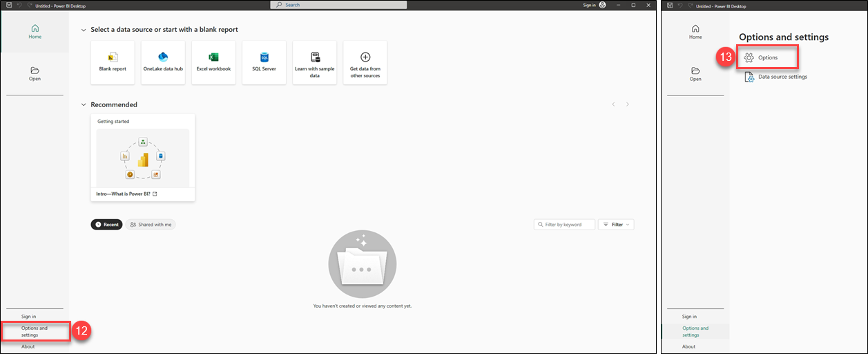Focus the Filter by keyword field
The width and height of the screenshot is (868, 354).
[x=564, y=225]
